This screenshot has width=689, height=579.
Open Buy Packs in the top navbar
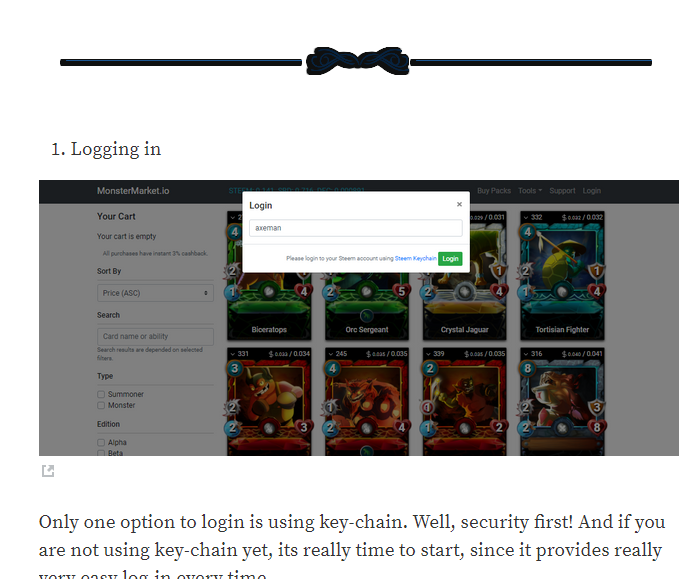494,191
